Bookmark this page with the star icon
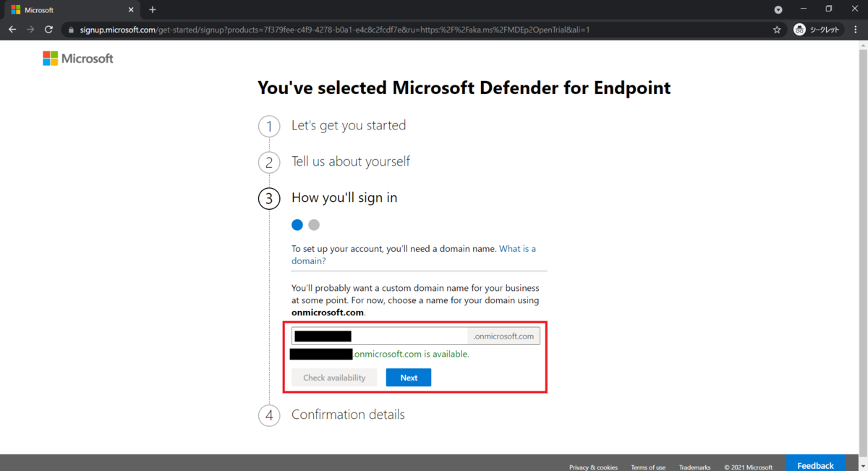Image resolution: width=868 pixels, height=471 pixels. tap(777, 30)
